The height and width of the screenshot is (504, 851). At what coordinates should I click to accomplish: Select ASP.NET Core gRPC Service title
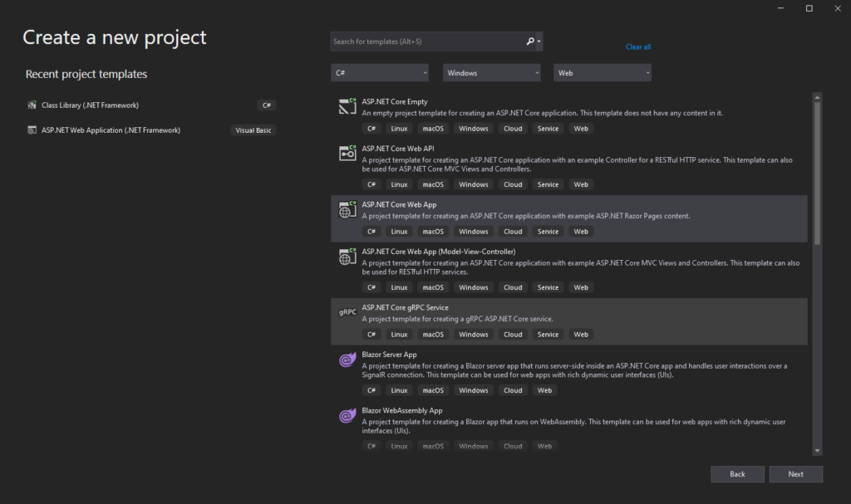[405, 307]
